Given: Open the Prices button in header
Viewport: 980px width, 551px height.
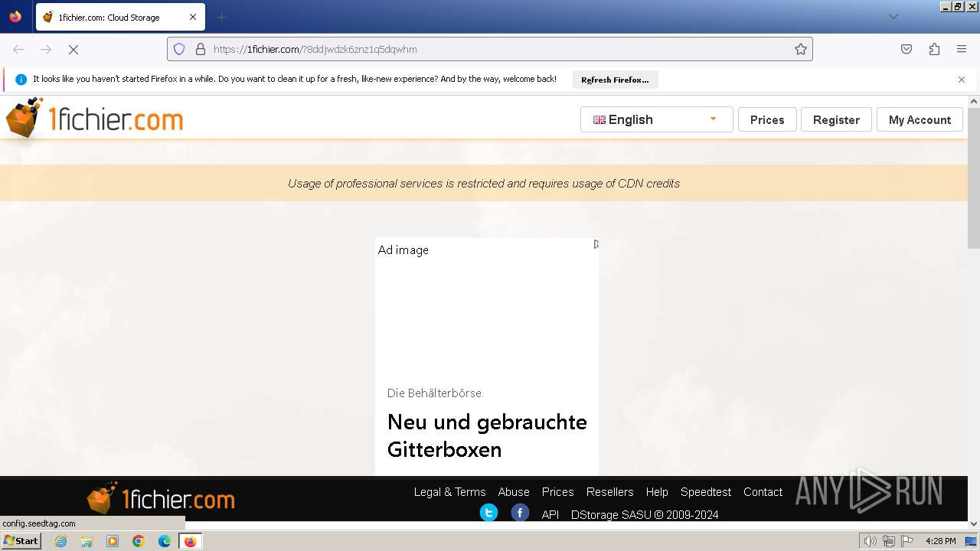Looking at the screenshot, I should point(767,119).
